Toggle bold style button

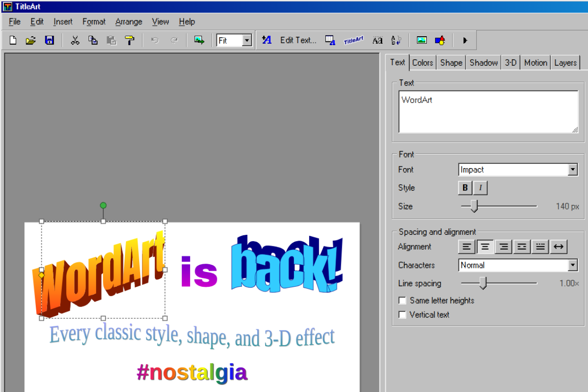pyautogui.click(x=465, y=188)
